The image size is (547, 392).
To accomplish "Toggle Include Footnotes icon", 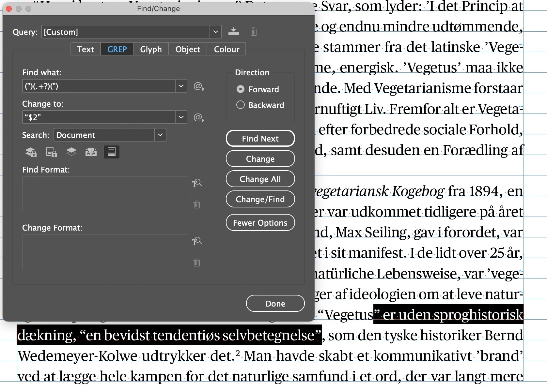I will pyautogui.click(x=111, y=152).
